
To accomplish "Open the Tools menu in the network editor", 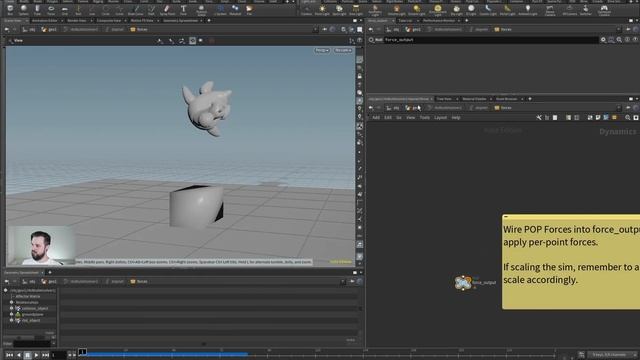I will click(424, 118).
